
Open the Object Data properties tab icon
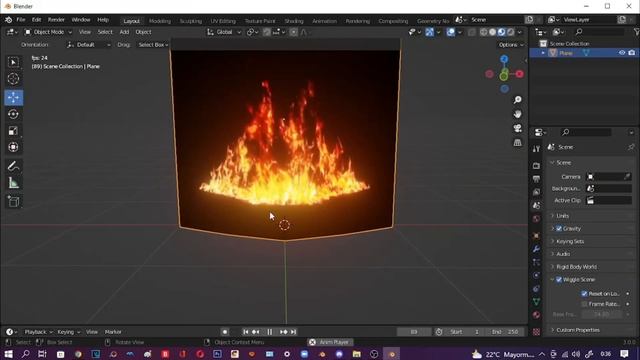pos(536,302)
